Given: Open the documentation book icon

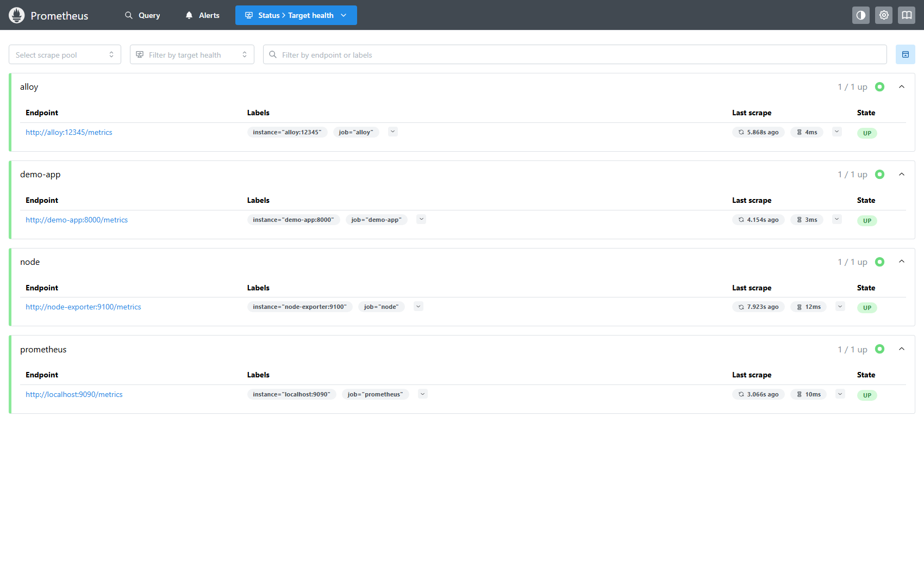Looking at the screenshot, I should click(x=907, y=15).
